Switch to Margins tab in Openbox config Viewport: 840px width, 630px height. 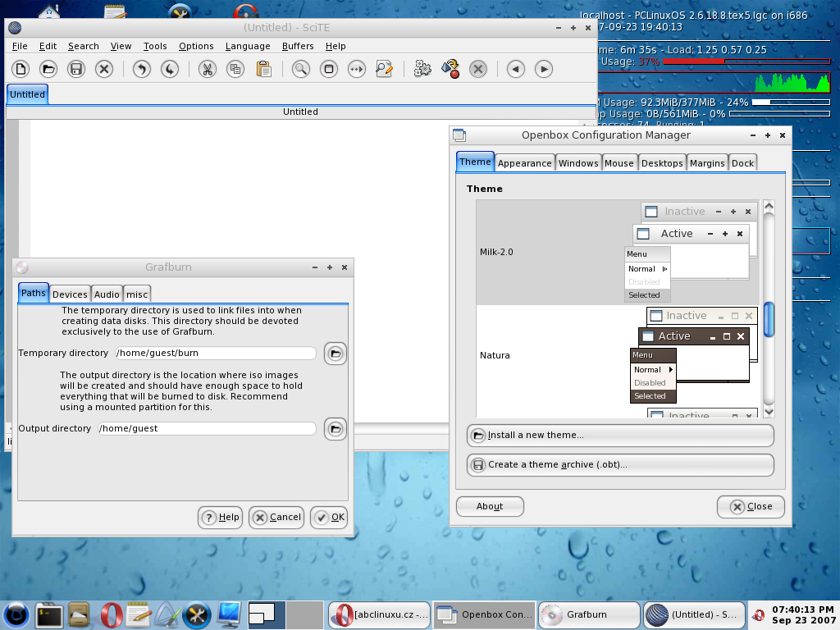click(x=707, y=163)
